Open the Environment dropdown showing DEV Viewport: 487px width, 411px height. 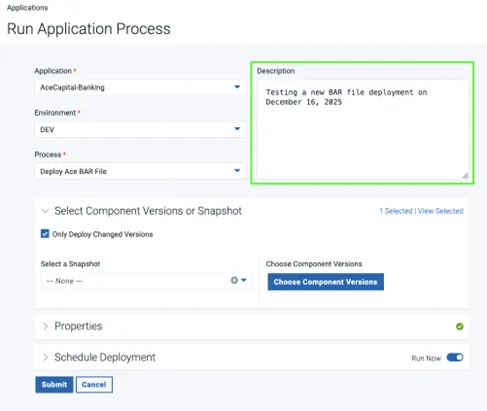140,129
